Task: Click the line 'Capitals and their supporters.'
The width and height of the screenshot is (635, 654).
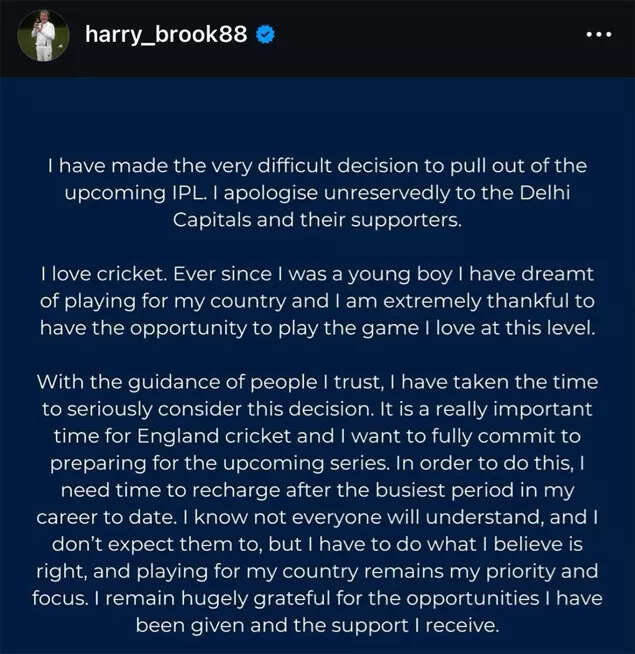Action: [317, 220]
